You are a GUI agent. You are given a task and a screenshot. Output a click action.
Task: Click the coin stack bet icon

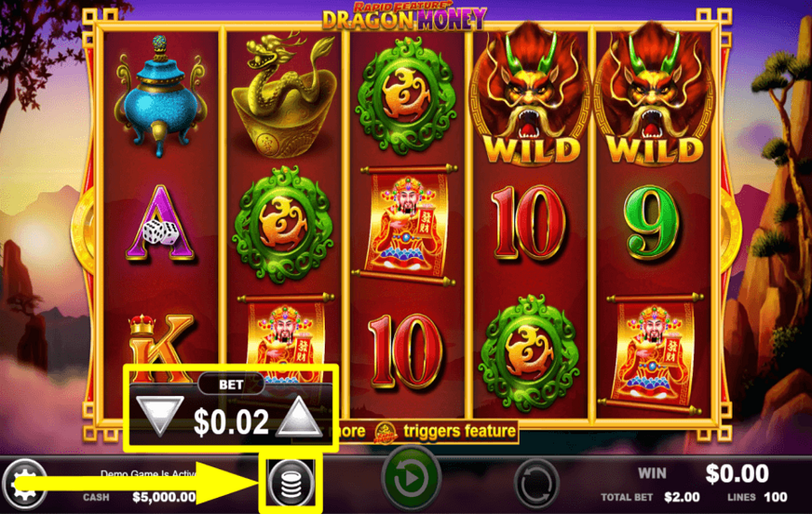click(x=291, y=483)
